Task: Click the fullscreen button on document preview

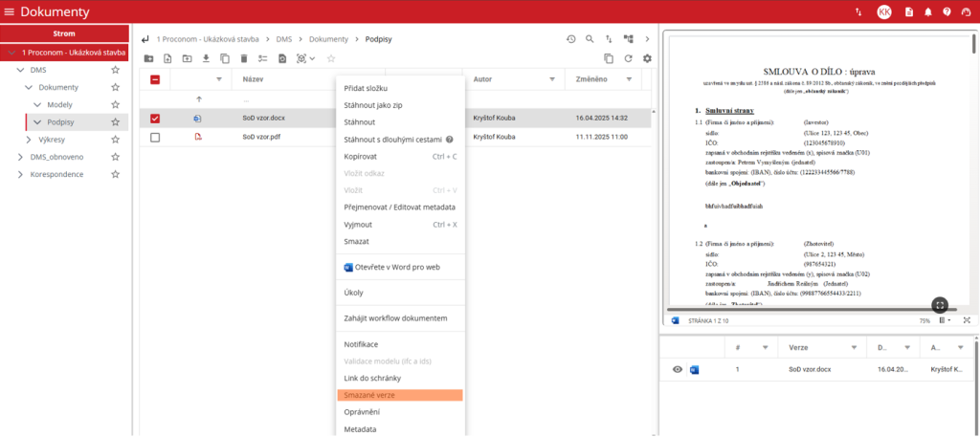Action: coord(940,304)
